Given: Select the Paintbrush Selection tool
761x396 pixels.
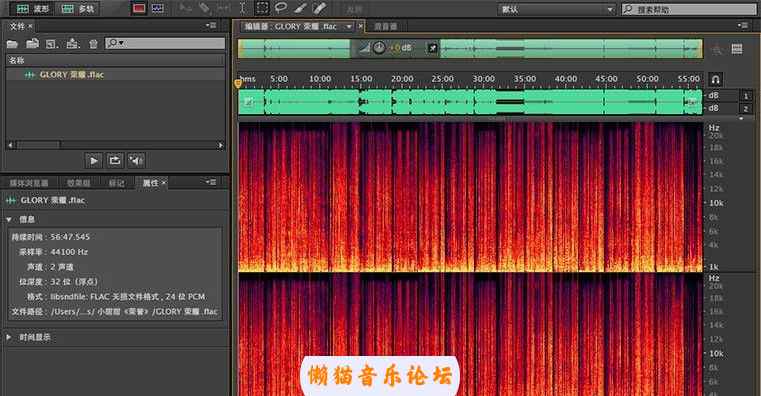Looking at the screenshot, I should tap(300, 8).
